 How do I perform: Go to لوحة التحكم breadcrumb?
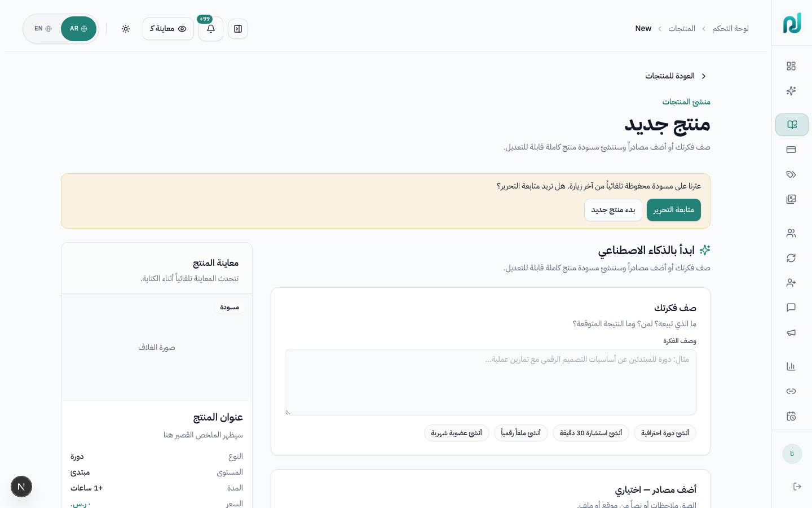730,28
